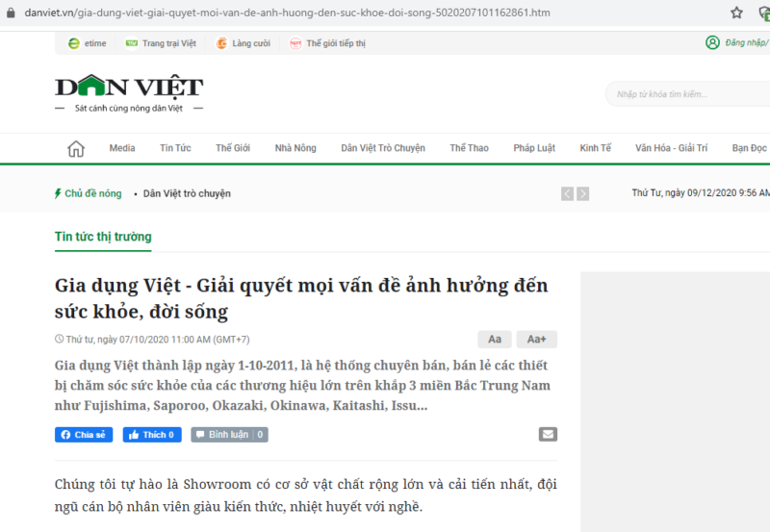770x532 pixels.
Task: Increase font size with Aa+ button
Action: tap(537, 340)
